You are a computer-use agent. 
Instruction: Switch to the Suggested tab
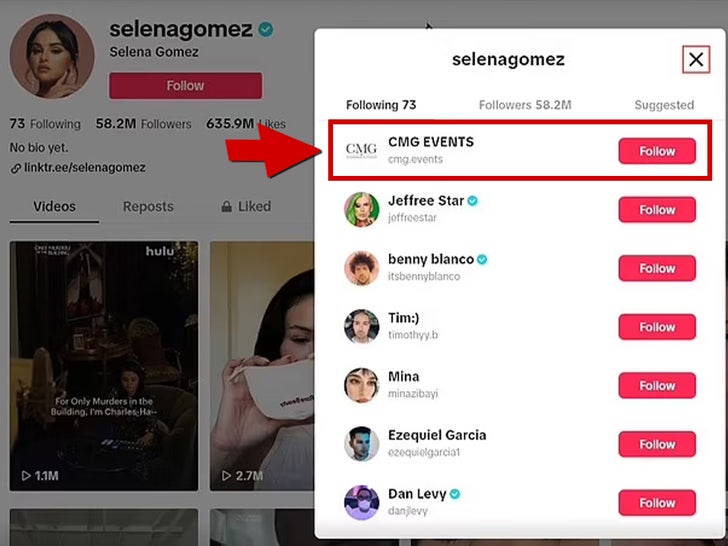click(663, 105)
